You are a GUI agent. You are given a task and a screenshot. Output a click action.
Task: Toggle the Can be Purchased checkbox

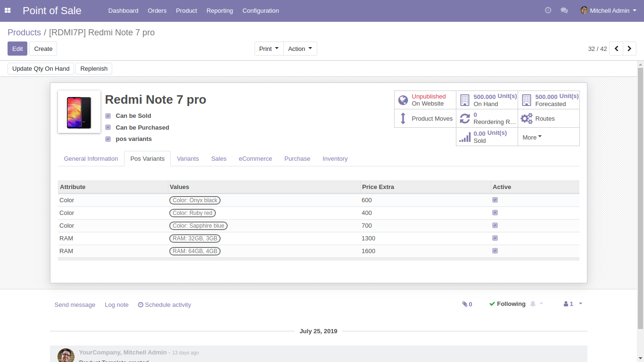[108, 127]
